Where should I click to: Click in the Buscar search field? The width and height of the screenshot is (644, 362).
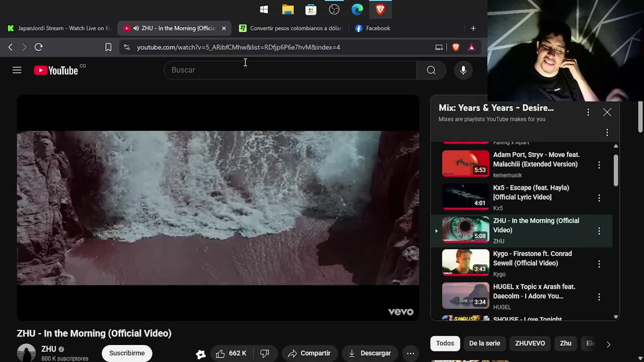pyautogui.click(x=290, y=70)
